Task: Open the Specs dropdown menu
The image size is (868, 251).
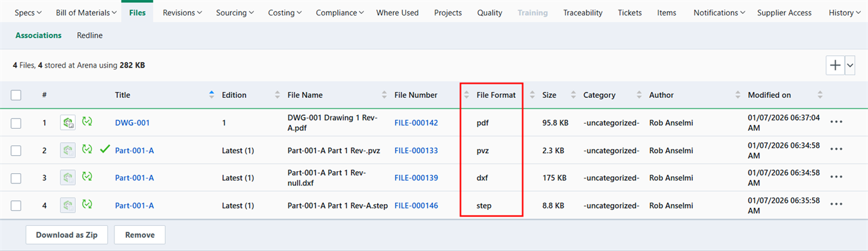Action: [28, 12]
